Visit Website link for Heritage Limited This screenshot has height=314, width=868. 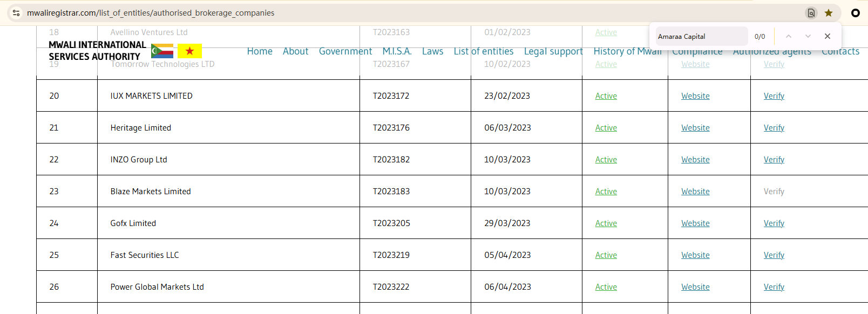pyautogui.click(x=695, y=128)
